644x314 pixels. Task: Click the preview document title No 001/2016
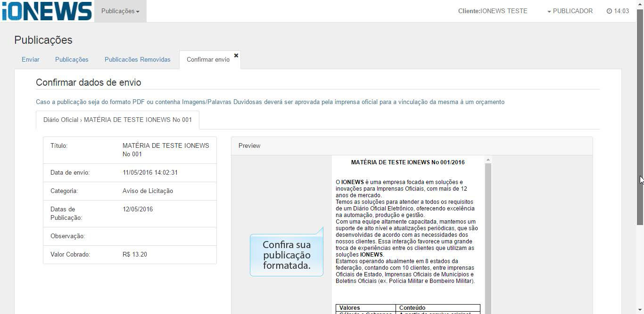pos(408,162)
